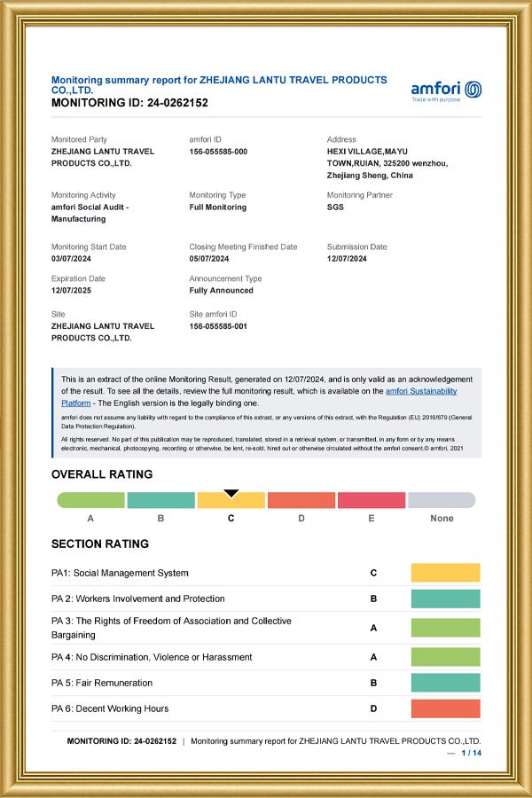Select the red E rating bar segment
The image size is (532, 798).
pos(371,500)
